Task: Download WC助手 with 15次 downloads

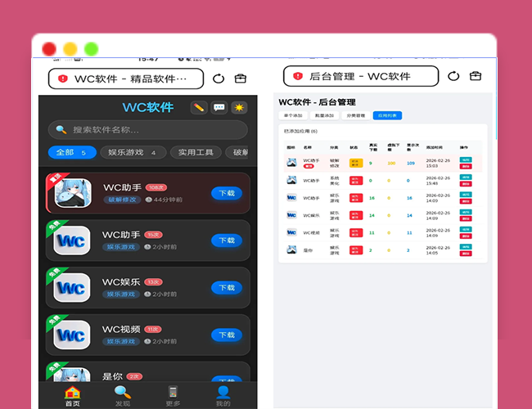Action: point(227,240)
